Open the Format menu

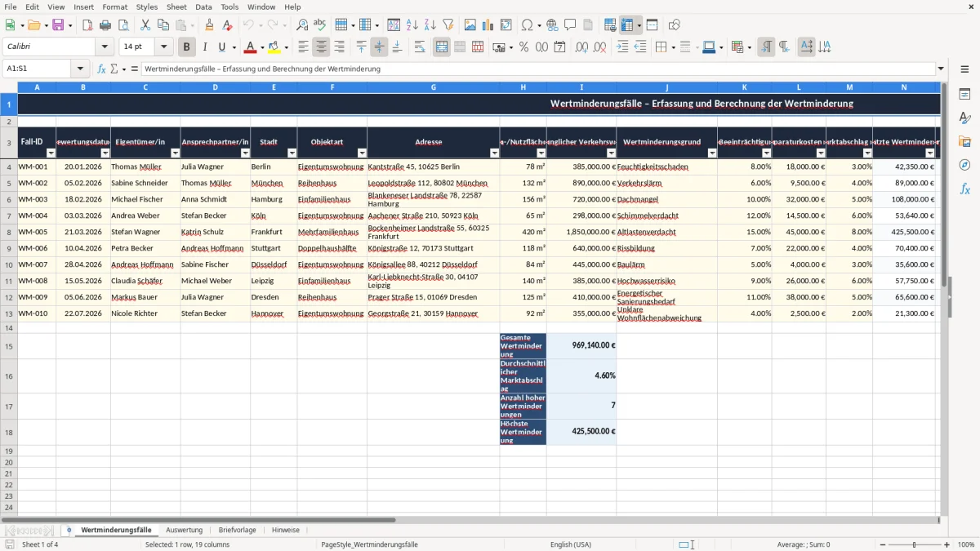click(x=115, y=7)
